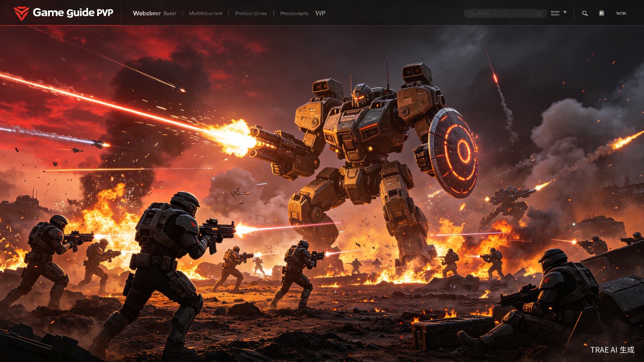Image resolution: width=644 pixels, height=362 pixels.
Task: Open the Game Guide PVP home title
Action: point(73,13)
